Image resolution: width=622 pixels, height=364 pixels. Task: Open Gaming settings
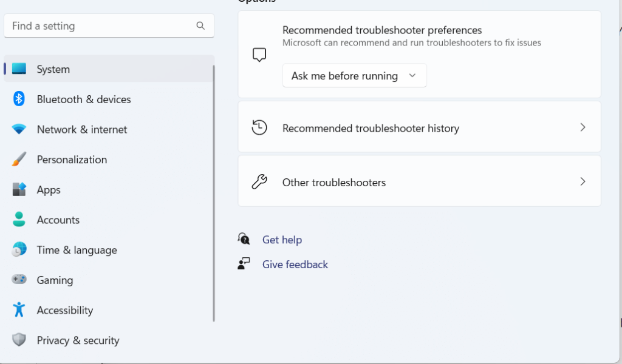coord(109,280)
